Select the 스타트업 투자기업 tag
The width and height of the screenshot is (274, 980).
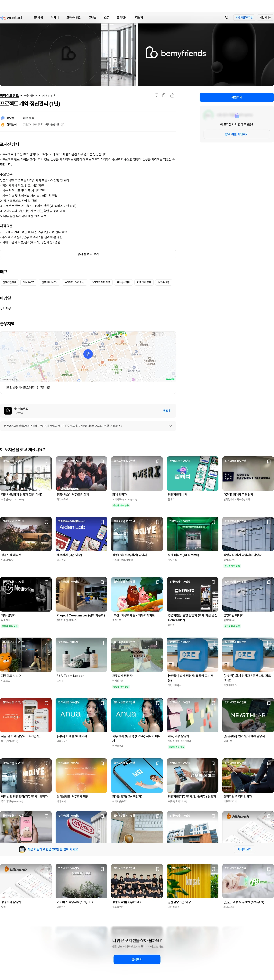[101, 282]
